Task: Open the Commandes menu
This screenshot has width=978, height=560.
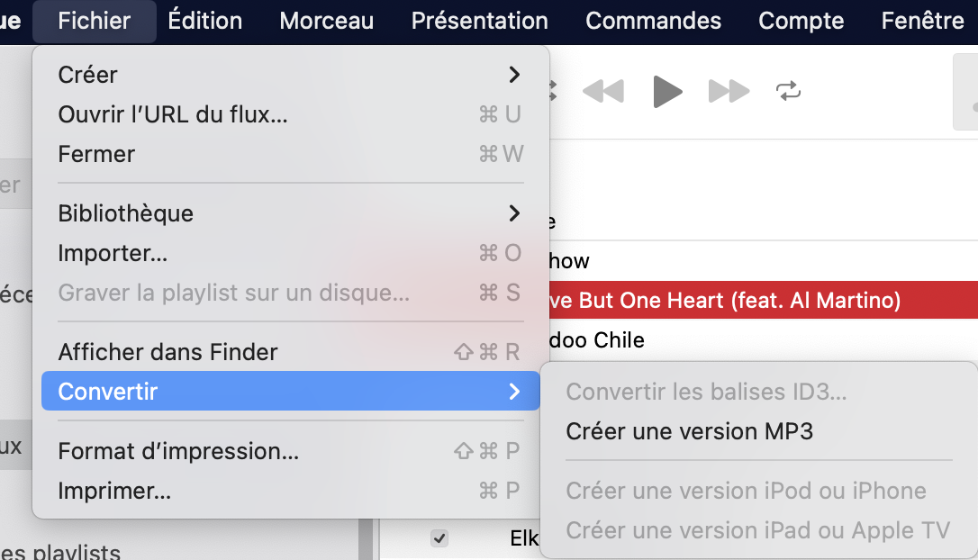Action: pyautogui.click(x=653, y=21)
